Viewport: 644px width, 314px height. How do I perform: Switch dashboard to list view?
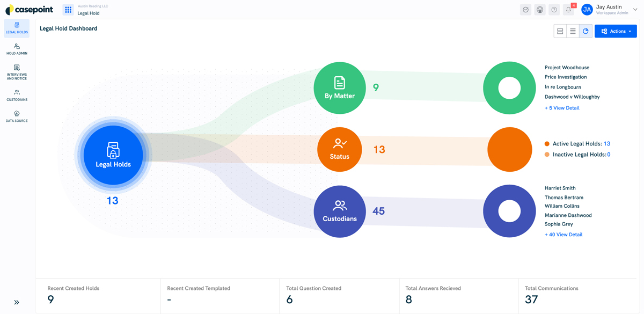point(572,31)
